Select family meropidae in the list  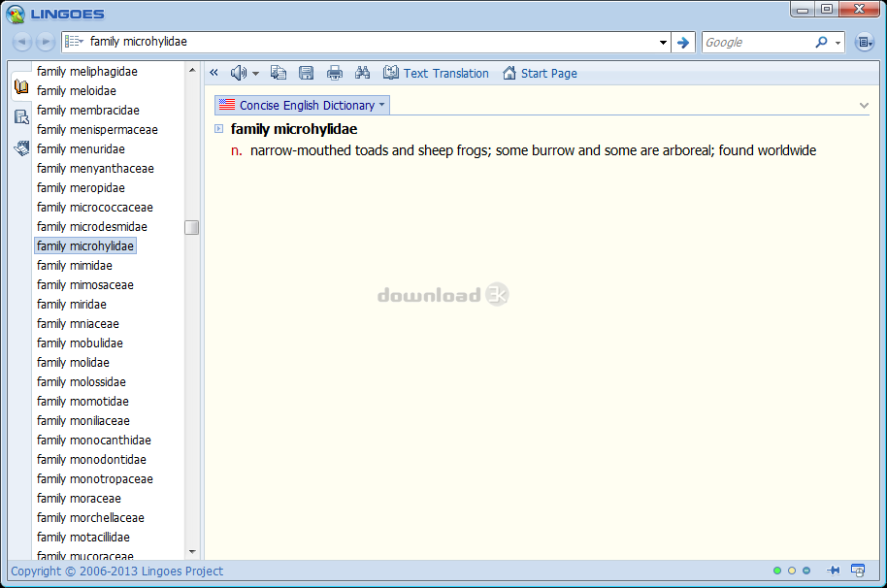pyautogui.click(x=81, y=187)
